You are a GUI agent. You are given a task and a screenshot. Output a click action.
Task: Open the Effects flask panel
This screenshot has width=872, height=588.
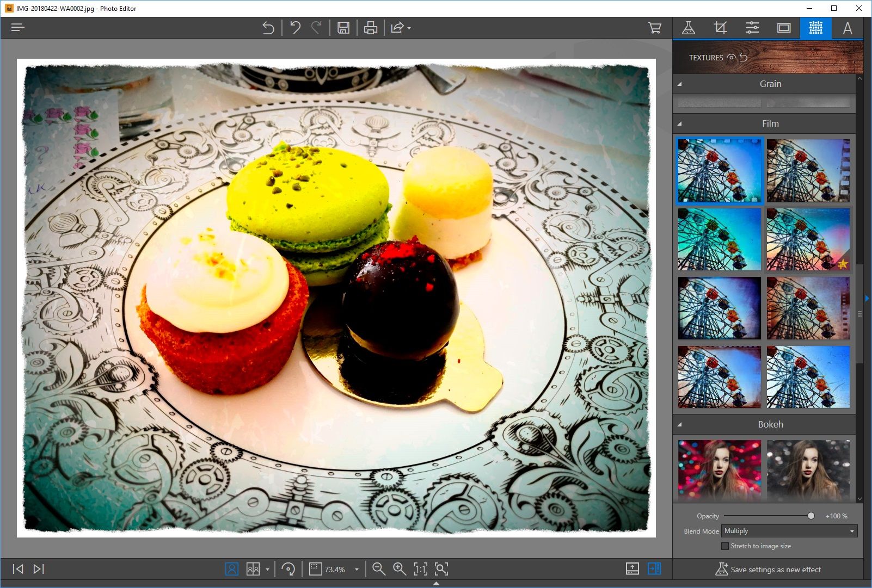pos(690,28)
